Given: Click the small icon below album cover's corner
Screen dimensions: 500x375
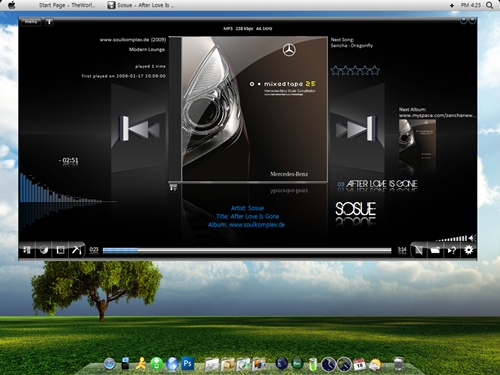Looking at the screenshot, I should (173, 187).
